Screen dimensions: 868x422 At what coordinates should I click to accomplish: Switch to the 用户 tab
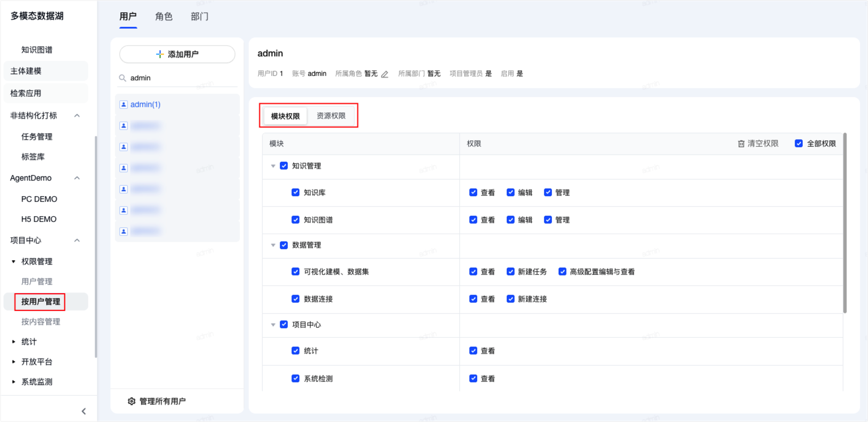coord(128,16)
